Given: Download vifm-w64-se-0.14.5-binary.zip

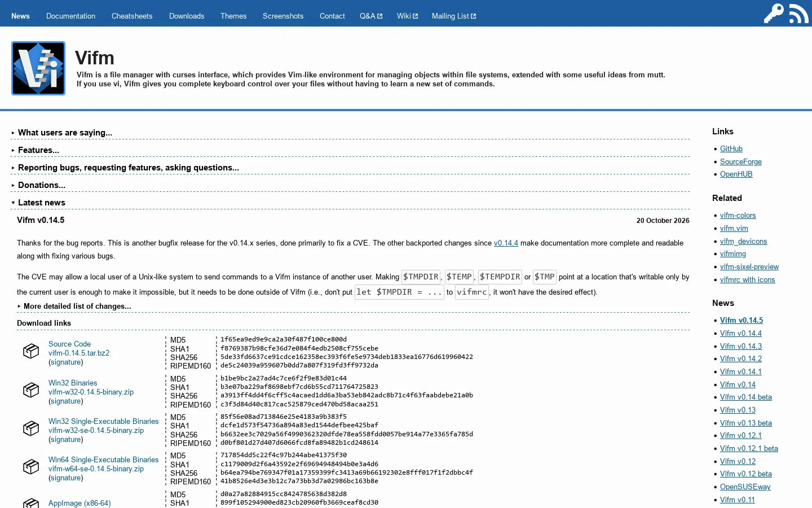Looking at the screenshot, I should tap(96, 468).
